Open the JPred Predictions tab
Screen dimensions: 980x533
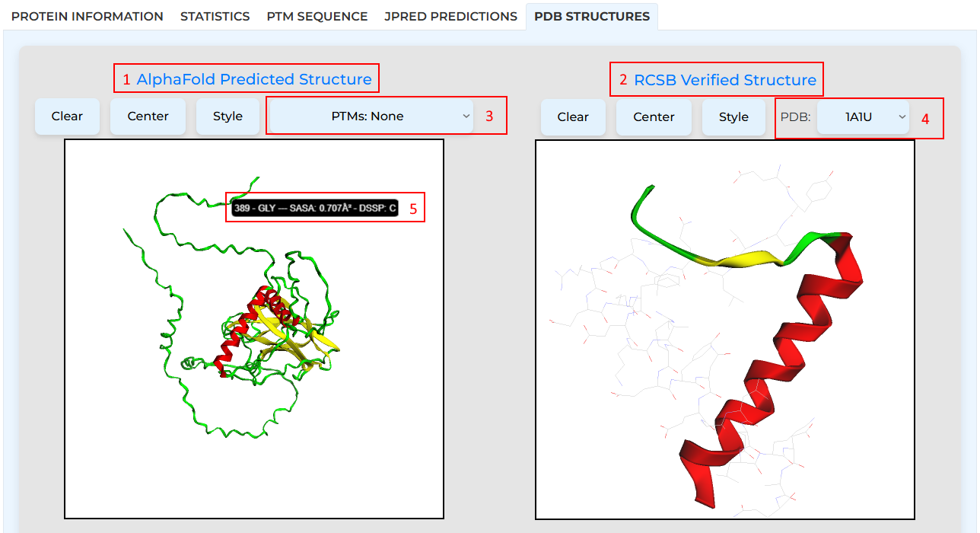tap(450, 16)
